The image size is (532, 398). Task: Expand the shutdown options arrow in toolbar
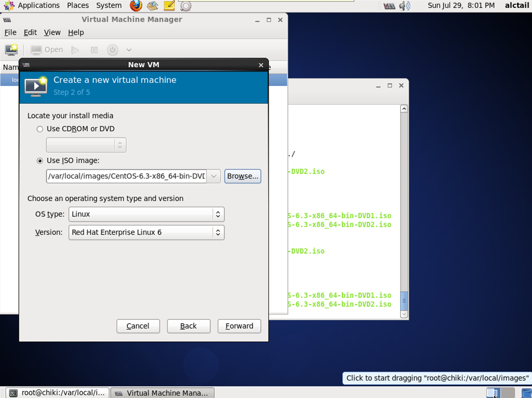[x=129, y=50]
